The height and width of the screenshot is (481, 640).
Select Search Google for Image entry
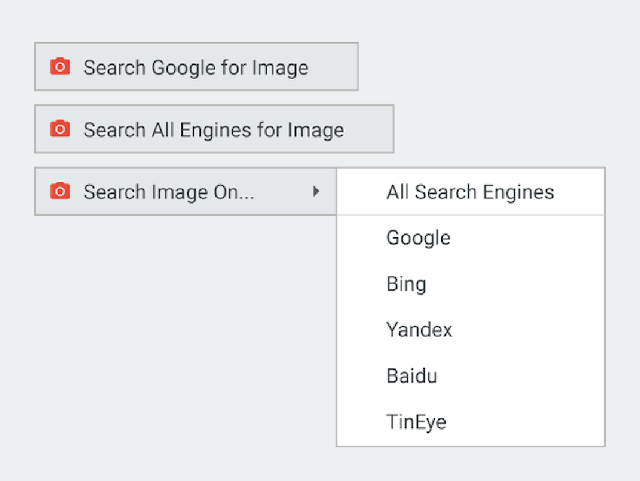tap(196, 67)
